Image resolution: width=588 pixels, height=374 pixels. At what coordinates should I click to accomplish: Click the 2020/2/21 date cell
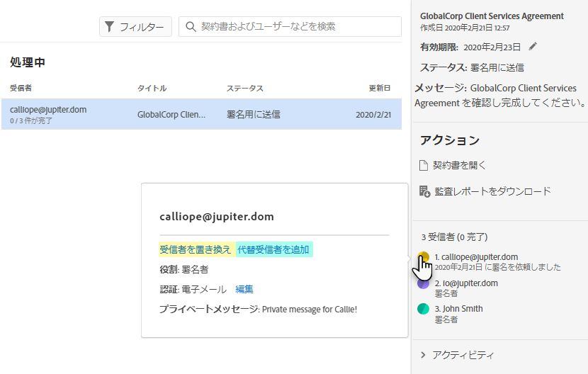[373, 115]
